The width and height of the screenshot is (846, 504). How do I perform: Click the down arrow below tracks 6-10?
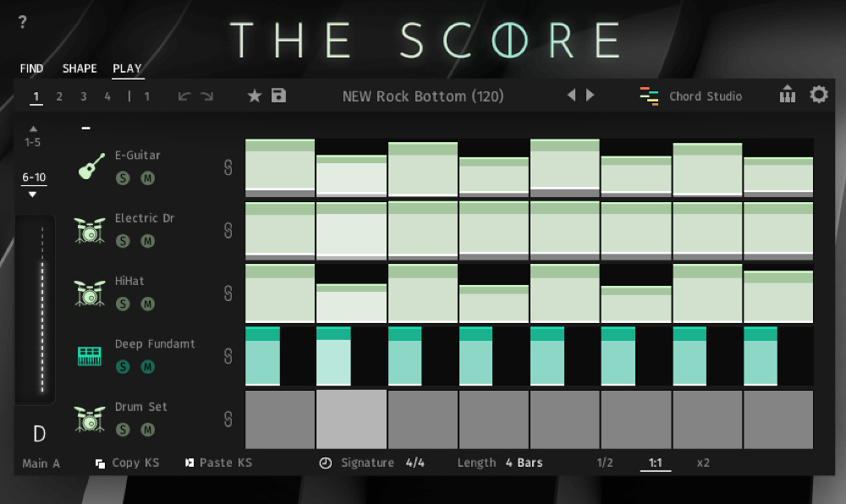(32, 194)
